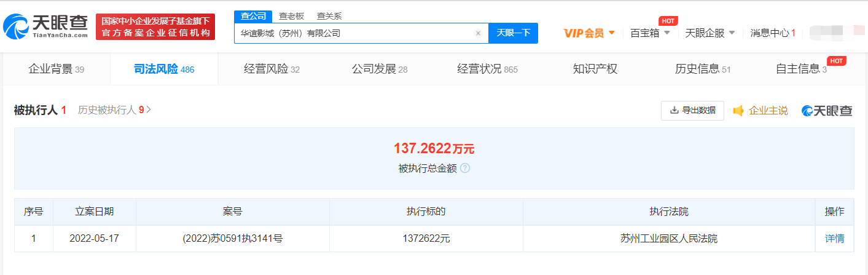This screenshot has width=868, height=275.
Task: Click the court 苏州工业园区人民法院
Action: pos(669,239)
